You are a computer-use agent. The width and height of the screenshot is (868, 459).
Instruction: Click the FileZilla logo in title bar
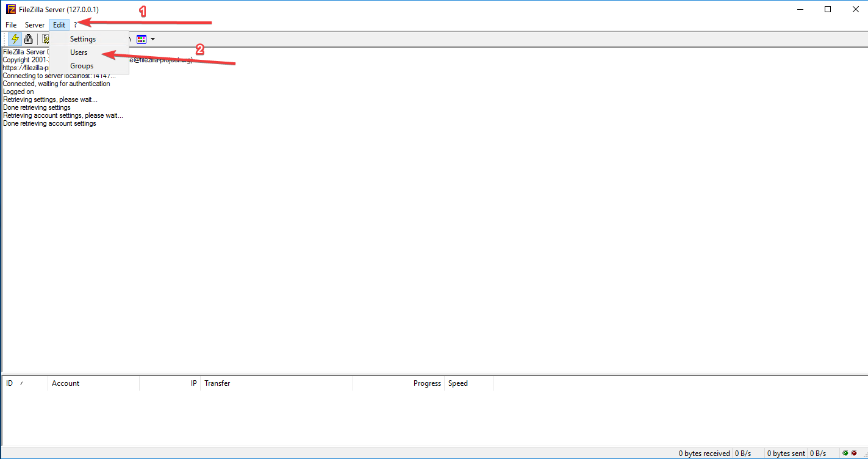[x=11, y=9]
